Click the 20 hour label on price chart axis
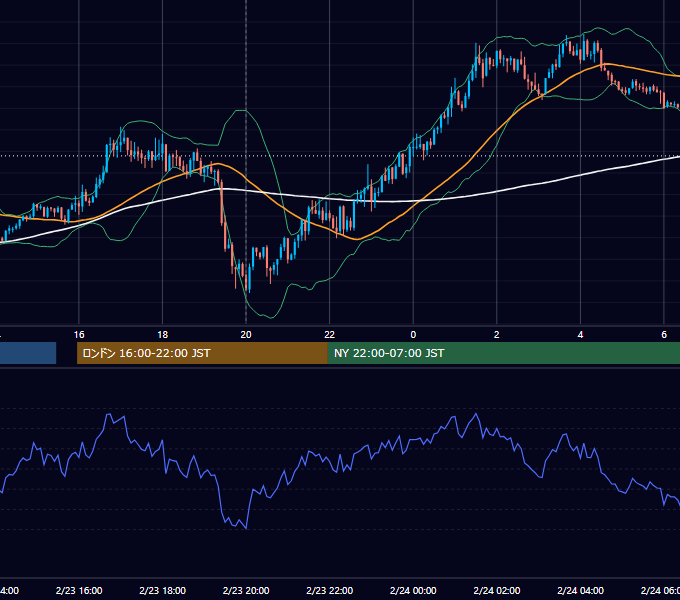The width and height of the screenshot is (680, 600). click(246, 335)
